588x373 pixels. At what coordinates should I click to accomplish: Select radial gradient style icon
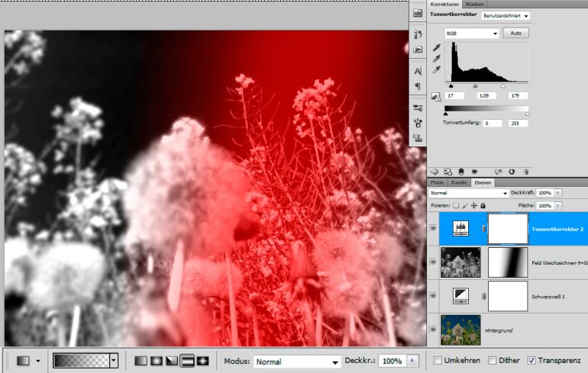tap(157, 361)
